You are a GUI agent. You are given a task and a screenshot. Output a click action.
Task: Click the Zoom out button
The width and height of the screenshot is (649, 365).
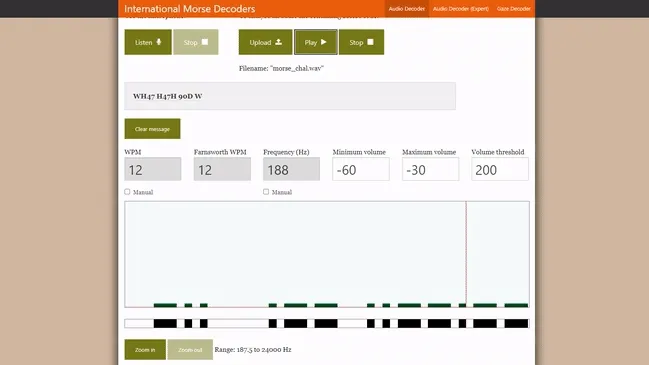[190, 350]
